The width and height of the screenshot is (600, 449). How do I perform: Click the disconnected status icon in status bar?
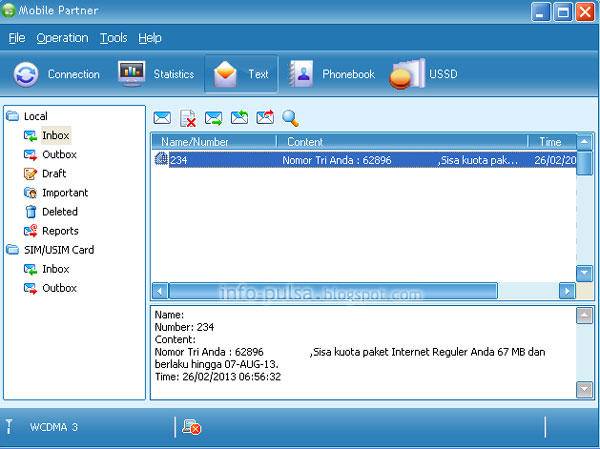coord(191,427)
